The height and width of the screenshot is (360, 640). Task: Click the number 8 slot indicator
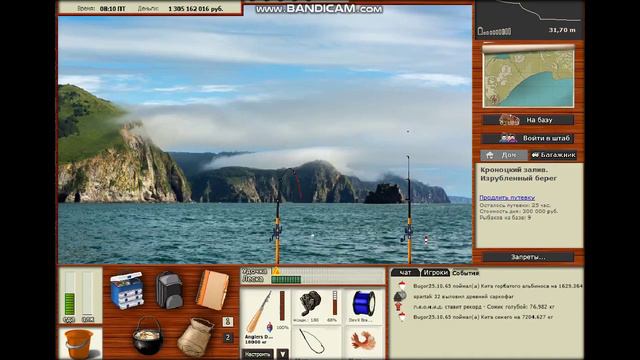click(x=228, y=322)
